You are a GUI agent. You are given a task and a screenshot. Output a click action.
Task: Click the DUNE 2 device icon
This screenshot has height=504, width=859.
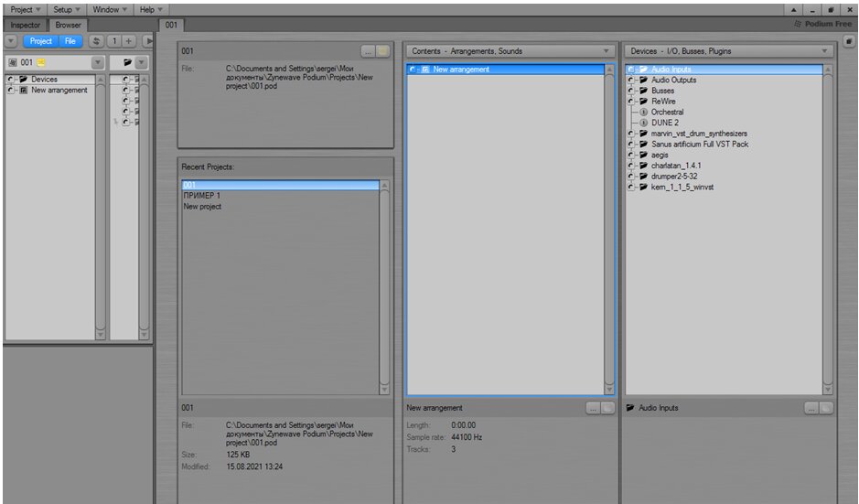coord(644,123)
